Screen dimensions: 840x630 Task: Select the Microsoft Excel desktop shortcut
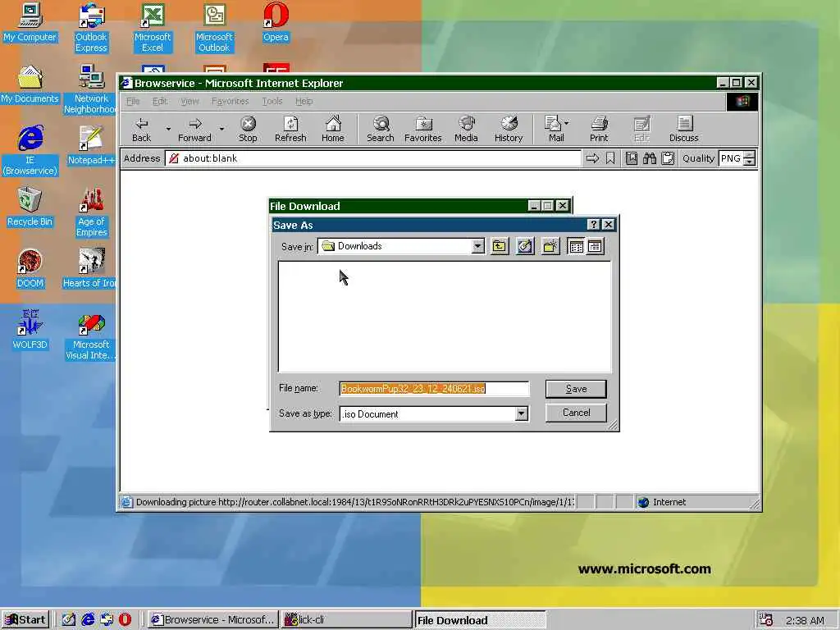point(153,29)
